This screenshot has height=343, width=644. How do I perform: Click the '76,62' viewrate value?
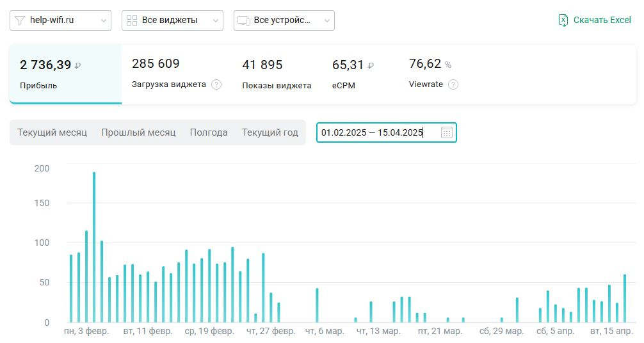(x=425, y=63)
